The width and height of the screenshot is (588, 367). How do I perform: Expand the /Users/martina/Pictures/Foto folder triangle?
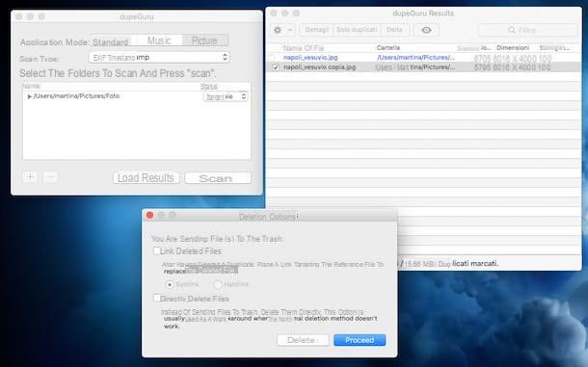tap(29, 96)
